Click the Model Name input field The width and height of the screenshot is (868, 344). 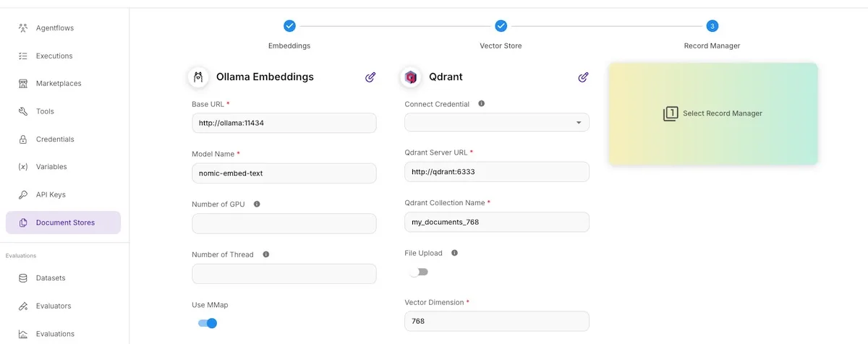click(284, 173)
